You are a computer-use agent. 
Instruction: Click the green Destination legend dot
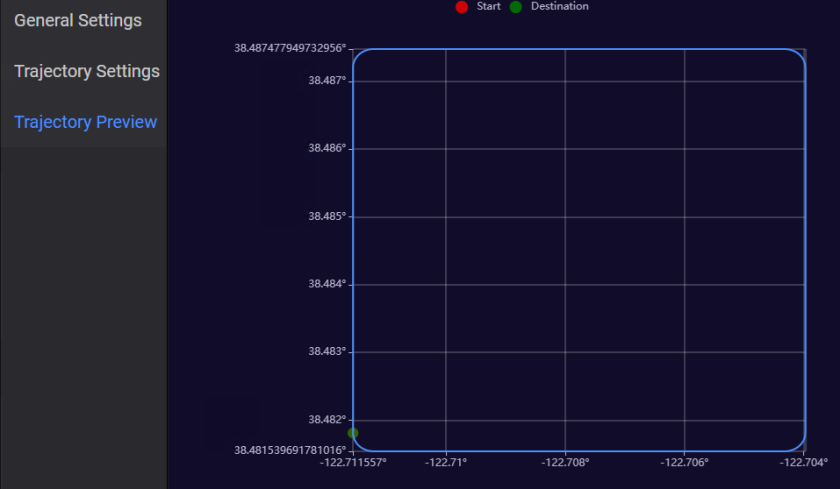pyautogui.click(x=516, y=7)
